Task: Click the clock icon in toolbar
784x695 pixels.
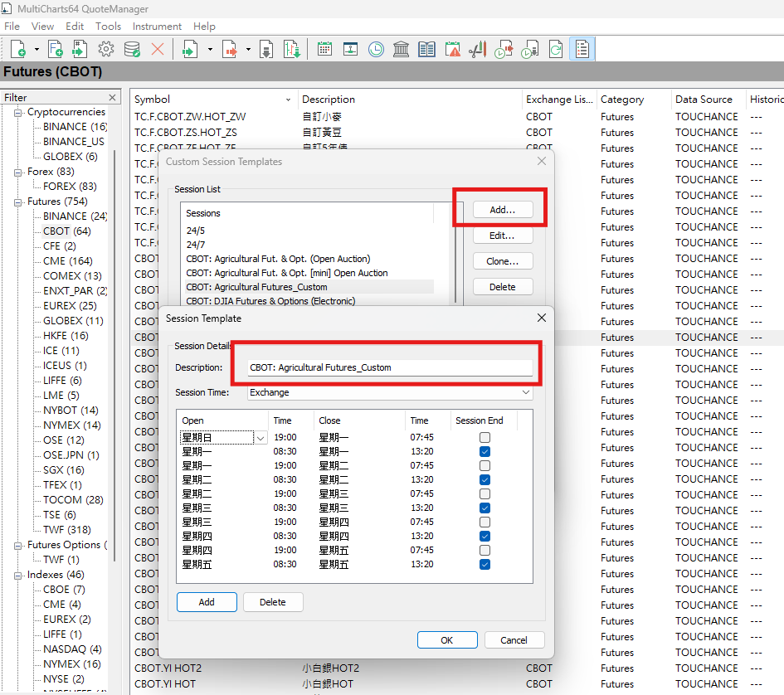Action: point(376,50)
